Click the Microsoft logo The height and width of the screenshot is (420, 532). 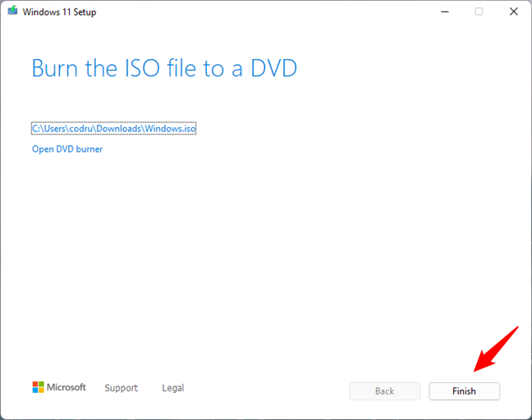(59, 387)
